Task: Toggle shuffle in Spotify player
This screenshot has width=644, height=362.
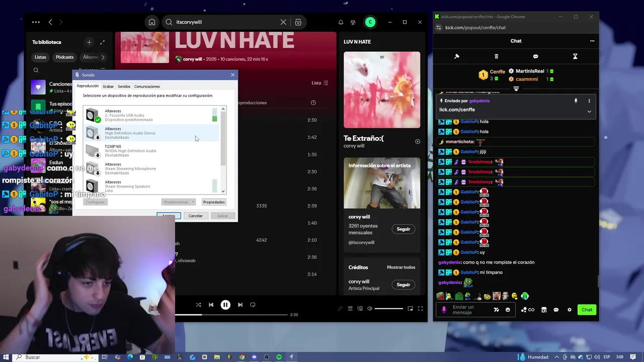Action: (x=198, y=305)
